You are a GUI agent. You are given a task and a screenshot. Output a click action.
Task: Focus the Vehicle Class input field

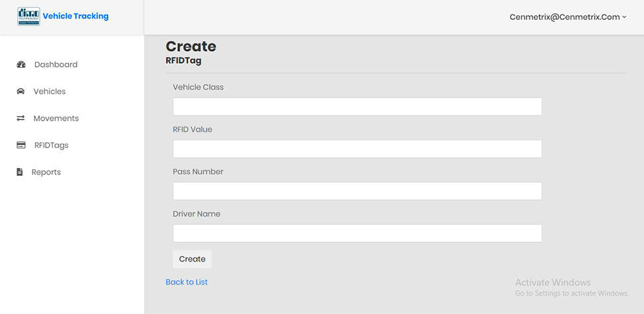pos(357,106)
